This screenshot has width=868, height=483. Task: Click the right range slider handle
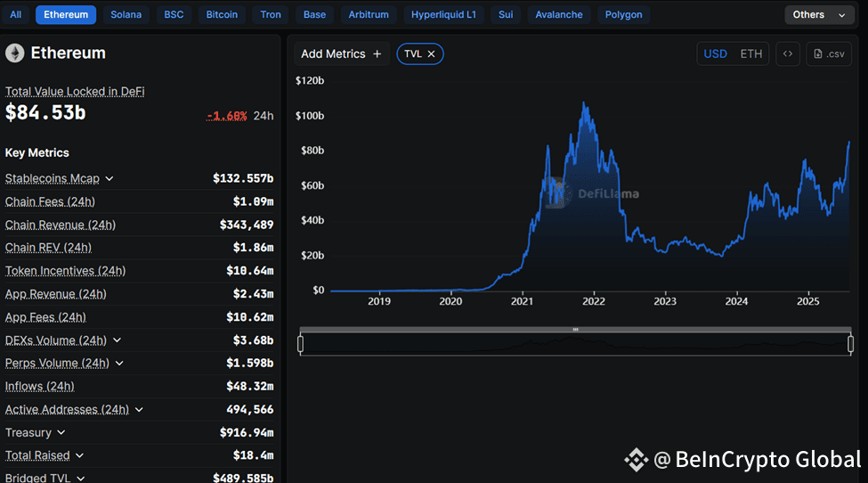click(851, 344)
